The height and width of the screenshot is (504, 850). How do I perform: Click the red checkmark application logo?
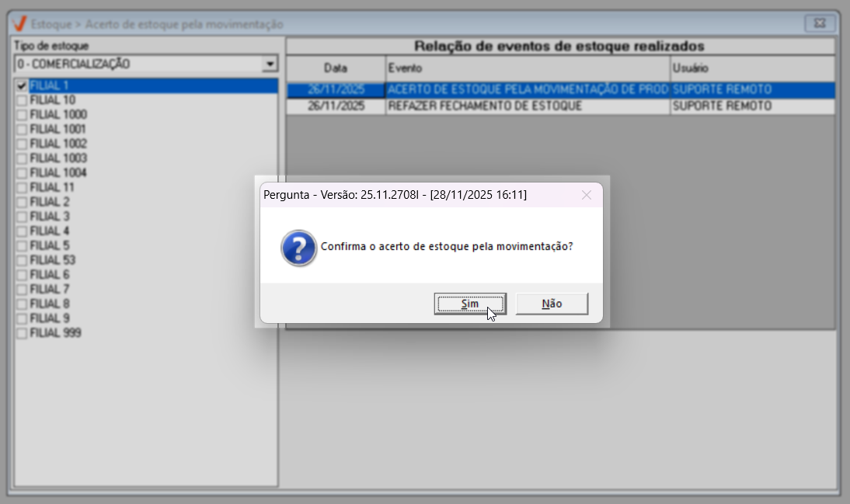click(19, 24)
